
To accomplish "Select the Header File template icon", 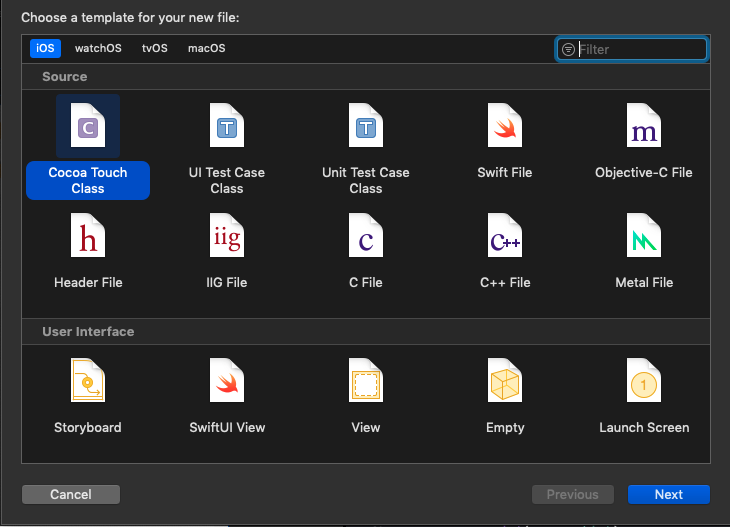I will (88, 235).
